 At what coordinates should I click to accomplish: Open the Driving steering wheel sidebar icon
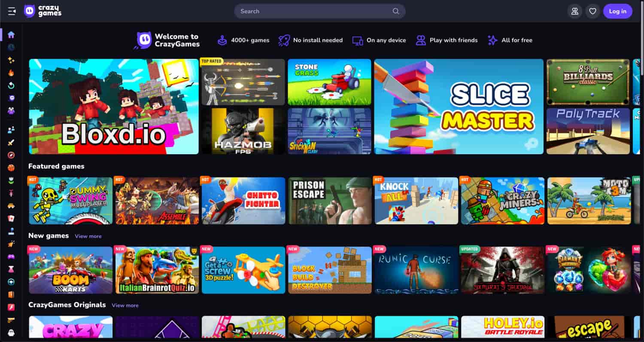click(11, 282)
